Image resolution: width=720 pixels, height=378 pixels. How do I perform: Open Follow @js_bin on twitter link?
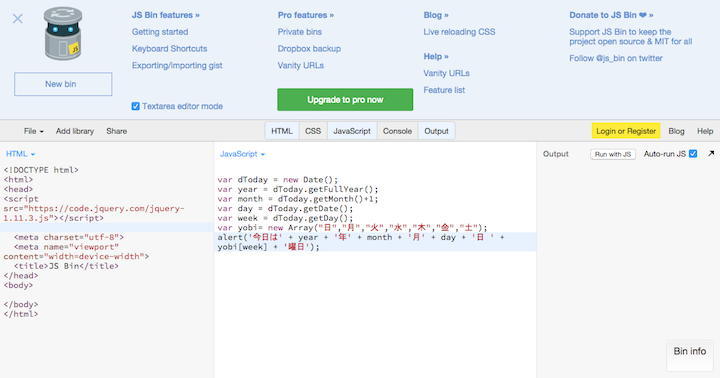(x=616, y=58)
